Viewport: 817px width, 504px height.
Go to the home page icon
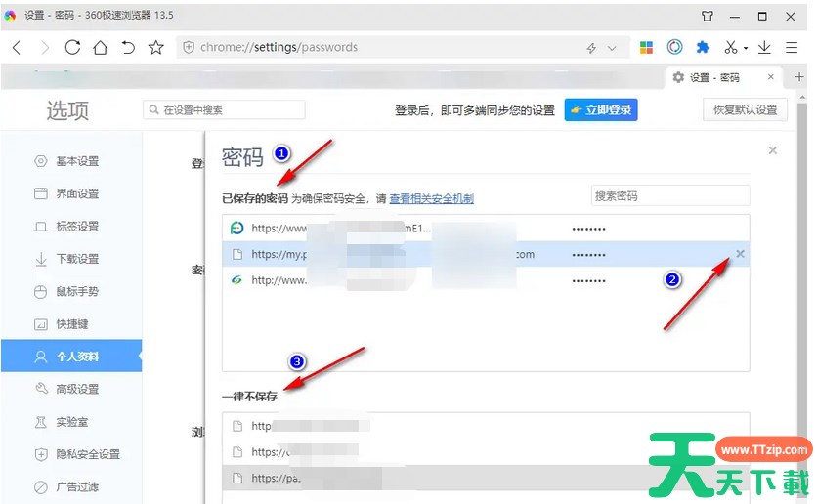100,47
